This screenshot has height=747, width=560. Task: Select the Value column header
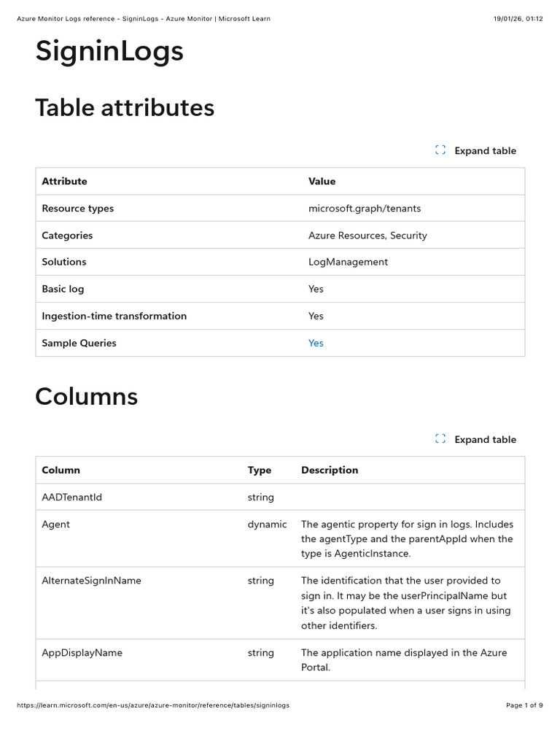click(x=322, y=181)
